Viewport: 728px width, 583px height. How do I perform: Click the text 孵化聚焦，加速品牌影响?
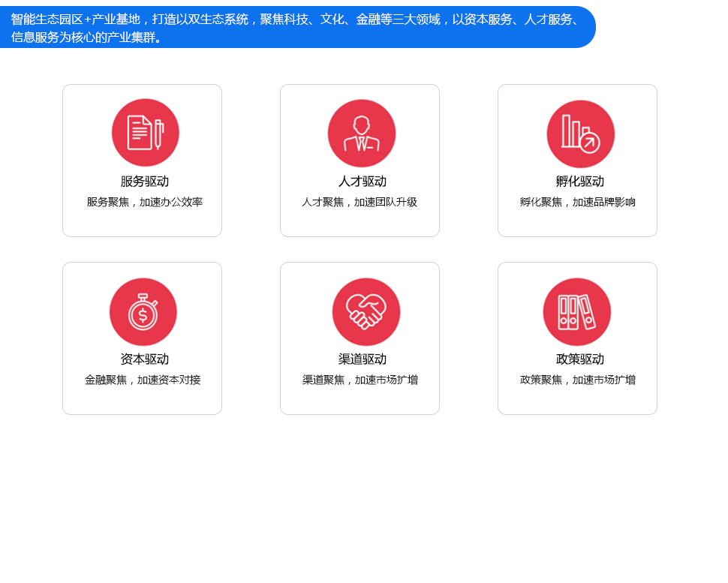point(578,202)
